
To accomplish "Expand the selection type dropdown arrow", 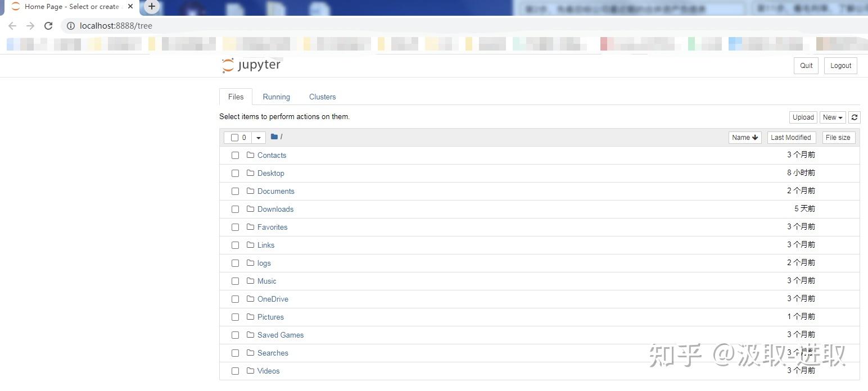I will 258,138.
